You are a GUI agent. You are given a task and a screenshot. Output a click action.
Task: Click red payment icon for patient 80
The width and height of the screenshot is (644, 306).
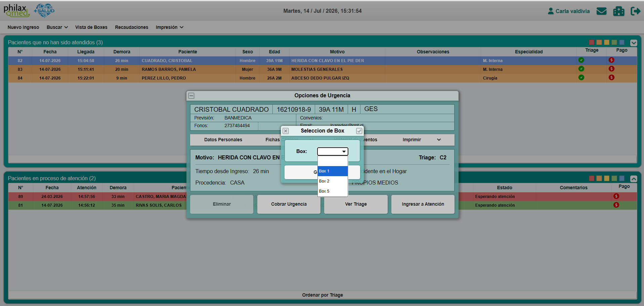pos(616,196)
